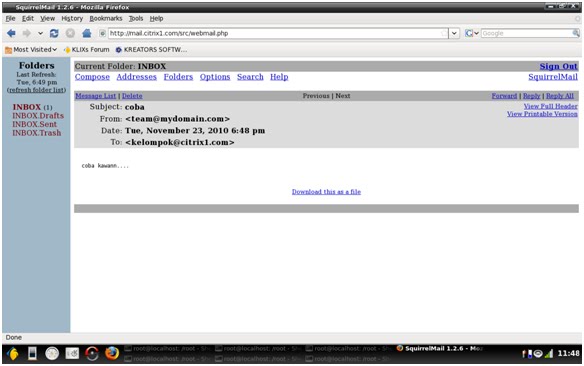Screen dimensions: 584x366
Task: Open the Firefox Help menu in menu bar
Action: coord(156,18)
